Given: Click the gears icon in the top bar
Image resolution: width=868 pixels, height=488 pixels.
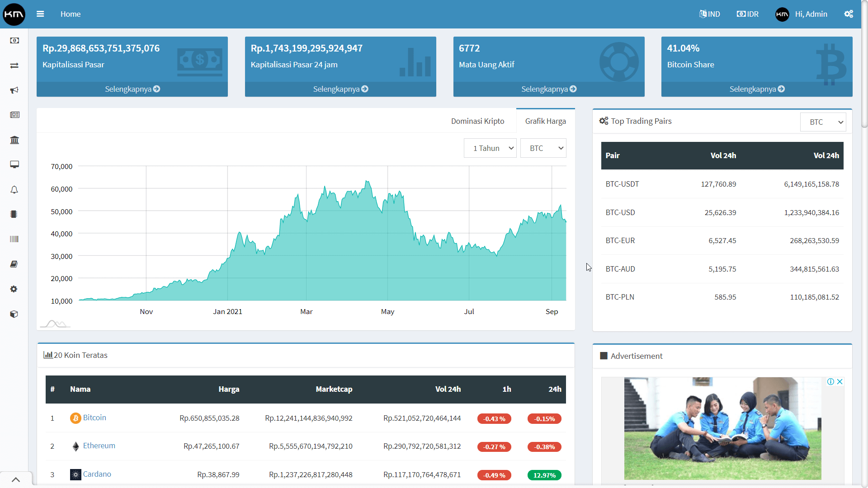Looking at the screenshot, I should (x=848, y=14).
